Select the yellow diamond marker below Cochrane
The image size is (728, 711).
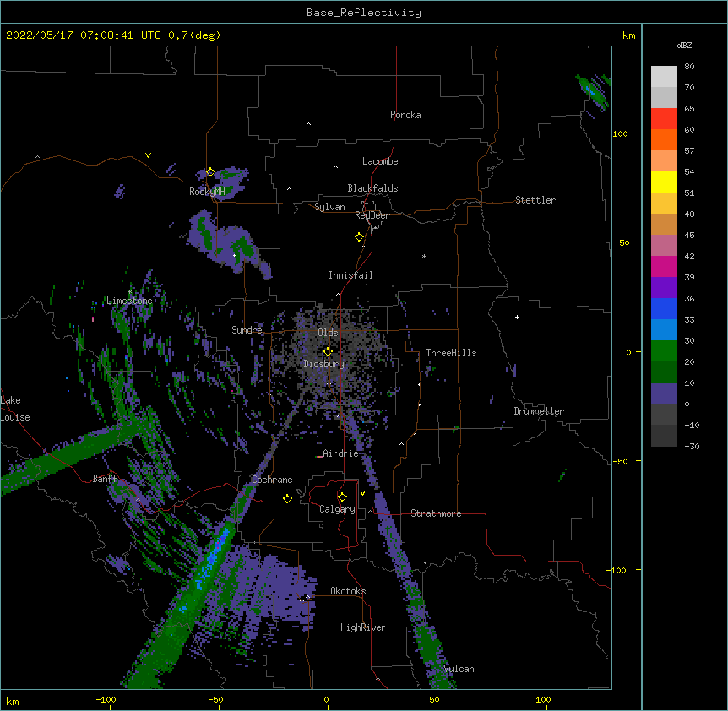click(287, 498)
